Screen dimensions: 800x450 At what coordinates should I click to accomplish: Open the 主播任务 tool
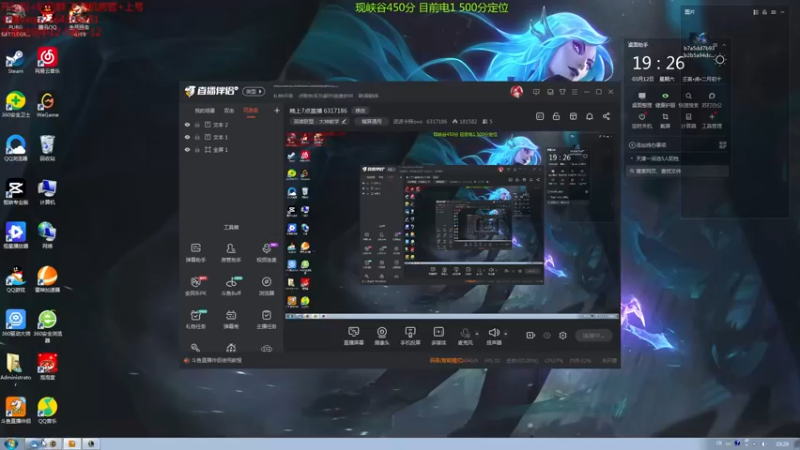click(x=266, y=319)
